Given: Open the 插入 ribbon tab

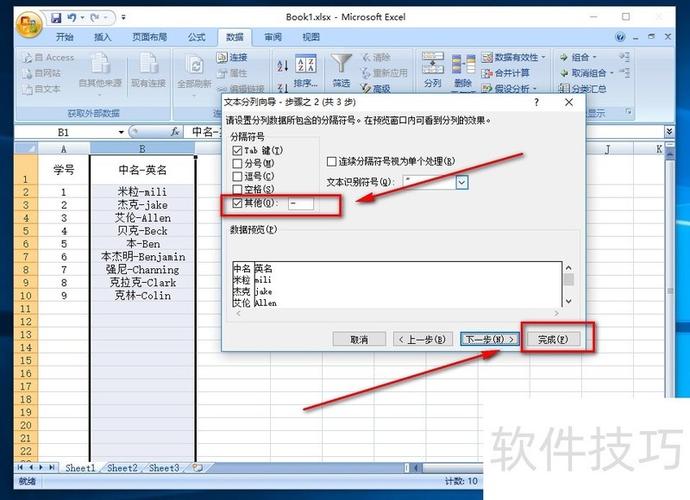Looking at the screenshot, I should point(103,37).
